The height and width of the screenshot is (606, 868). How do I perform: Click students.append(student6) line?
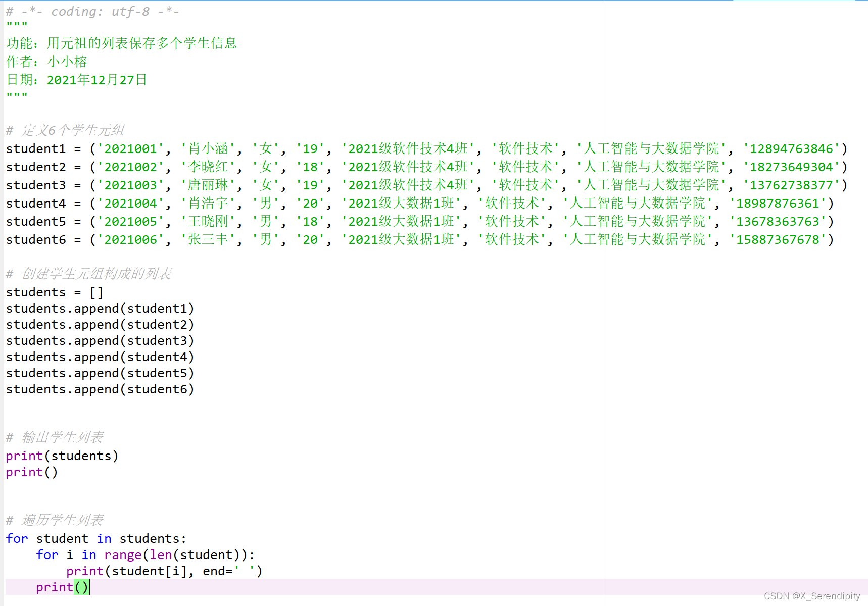coord(100,389)
